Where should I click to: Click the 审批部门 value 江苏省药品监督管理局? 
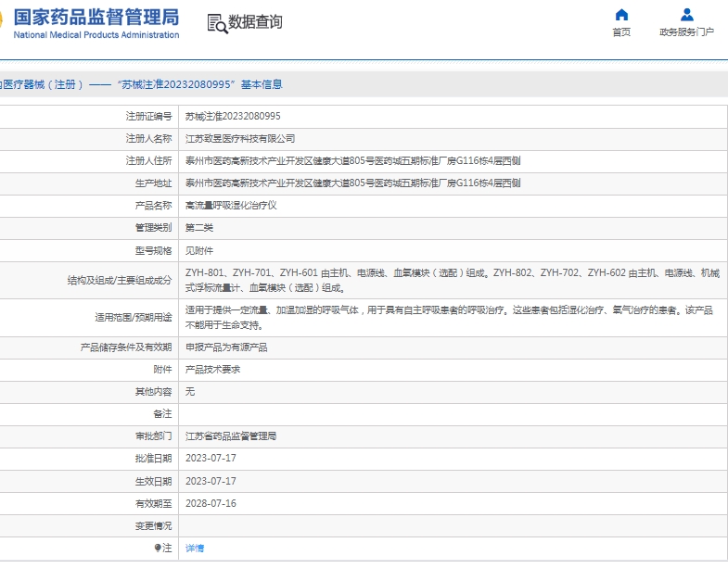(231, 436)
